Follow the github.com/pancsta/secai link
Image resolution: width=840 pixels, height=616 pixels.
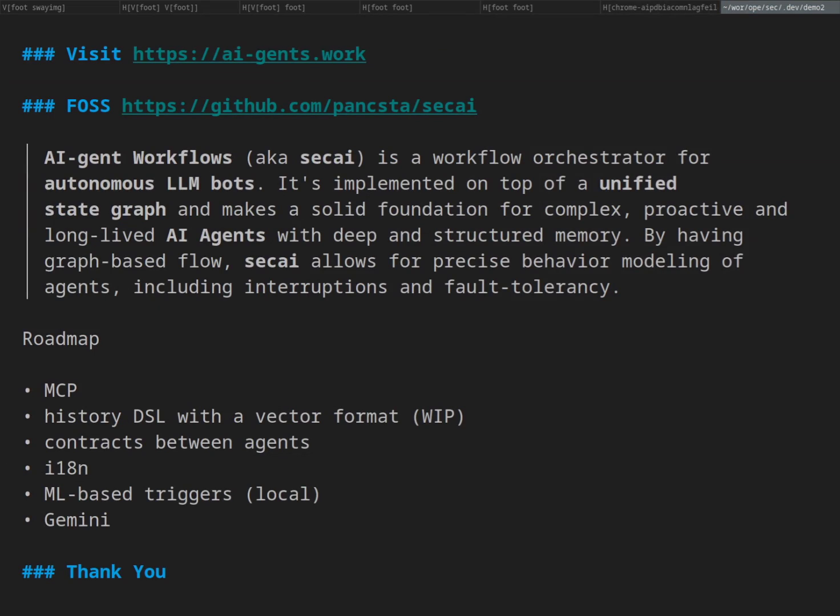coord(299,106)
